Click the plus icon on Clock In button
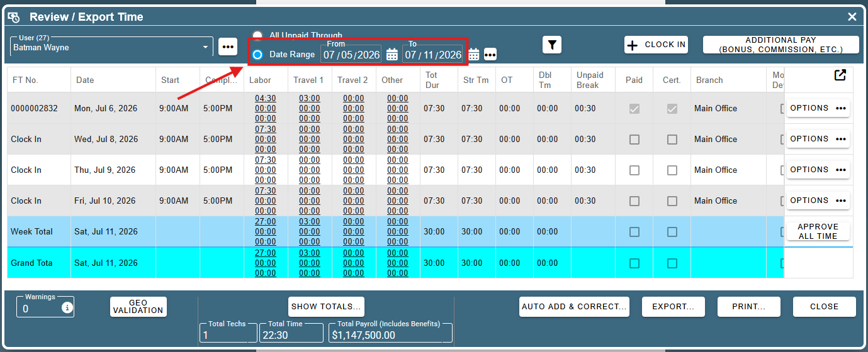This screenshot has height=352, width=868. tap(633, 45)
